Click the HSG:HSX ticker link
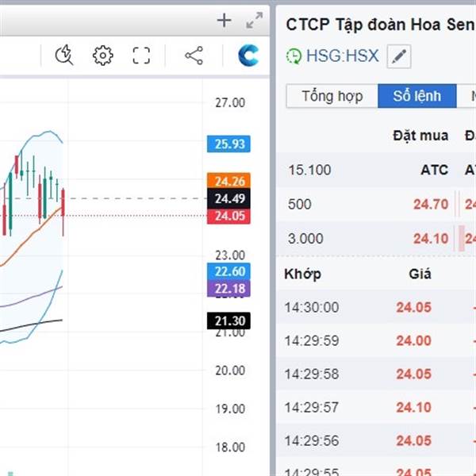The image size is (476, 476). pos(343,56)
